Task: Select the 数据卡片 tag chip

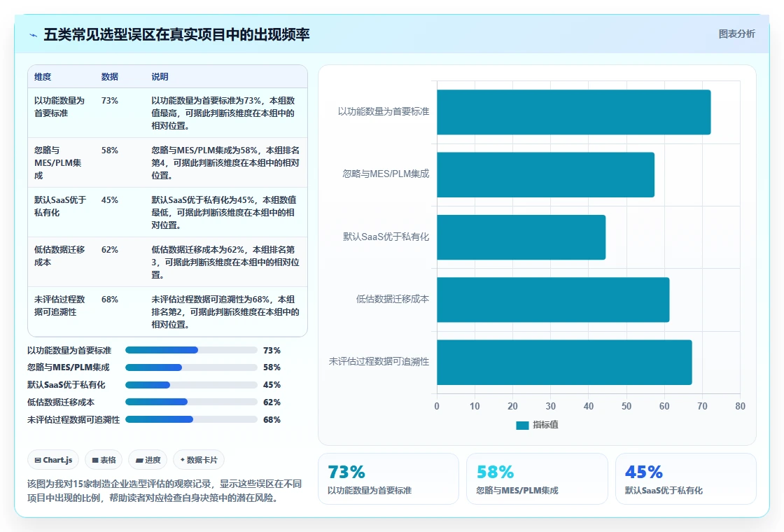Action: pos(199,460)
